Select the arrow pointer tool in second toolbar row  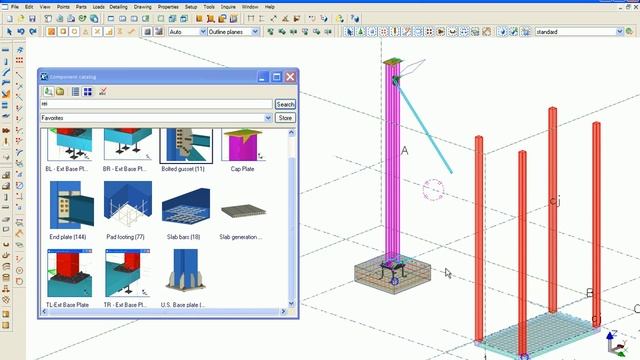(9, 31)
